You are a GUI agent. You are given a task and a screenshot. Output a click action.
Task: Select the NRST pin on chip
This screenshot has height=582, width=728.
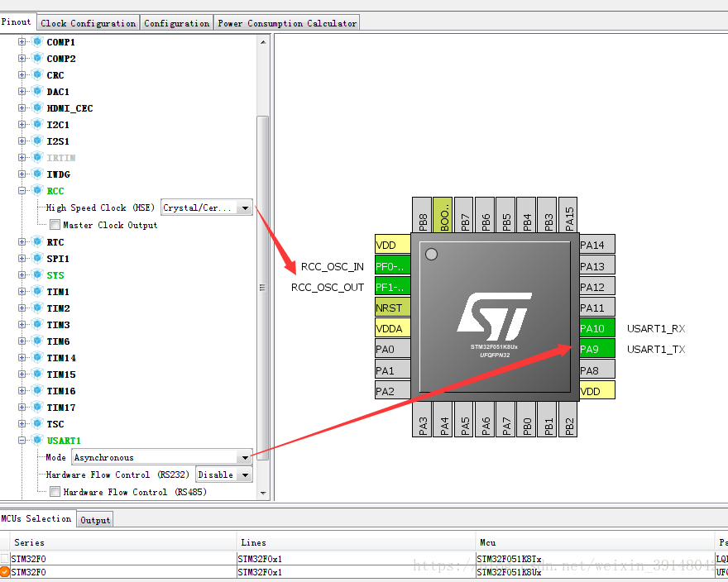[393, 308]
